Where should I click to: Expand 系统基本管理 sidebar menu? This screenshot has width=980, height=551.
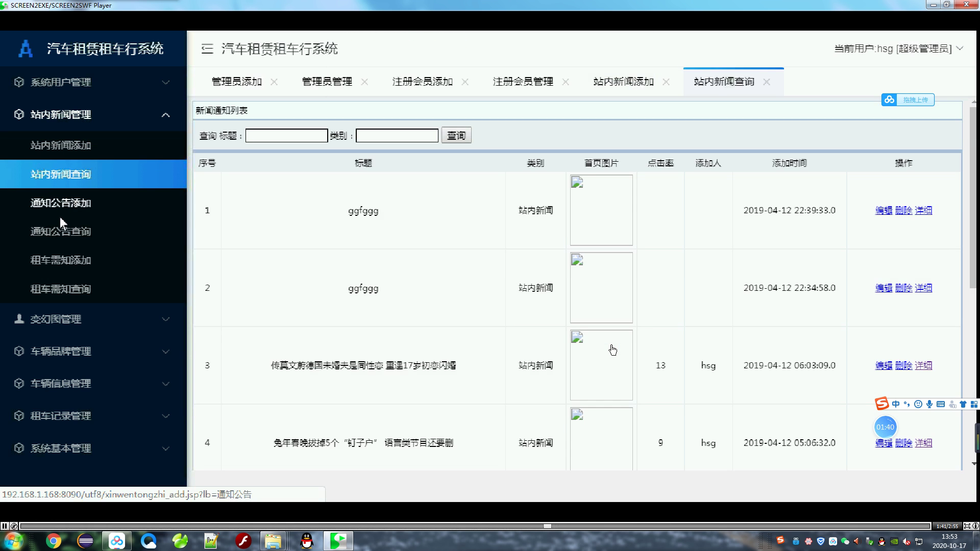click(93, 448)
